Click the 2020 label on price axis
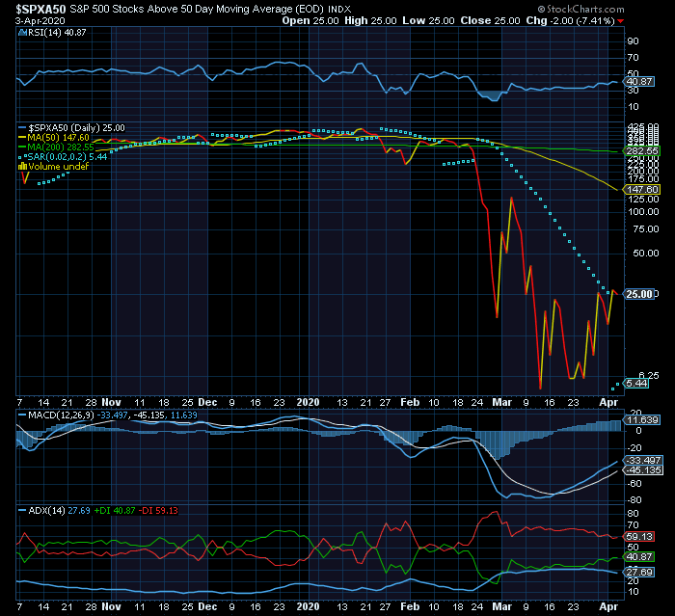The height and width of the screenshot is (616, 675). pos(308,402)
